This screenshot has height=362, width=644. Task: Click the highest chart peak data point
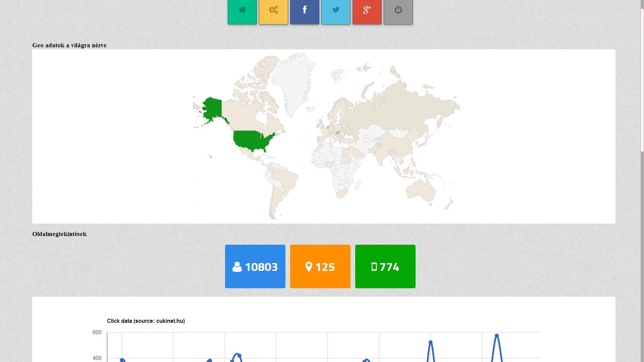[x=497, y=336]
